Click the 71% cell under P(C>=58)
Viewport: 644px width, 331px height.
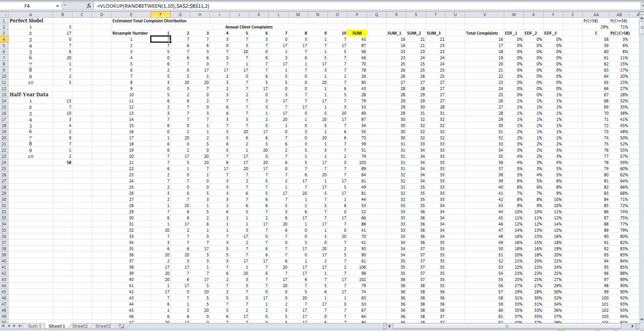[x=620, y=26]
